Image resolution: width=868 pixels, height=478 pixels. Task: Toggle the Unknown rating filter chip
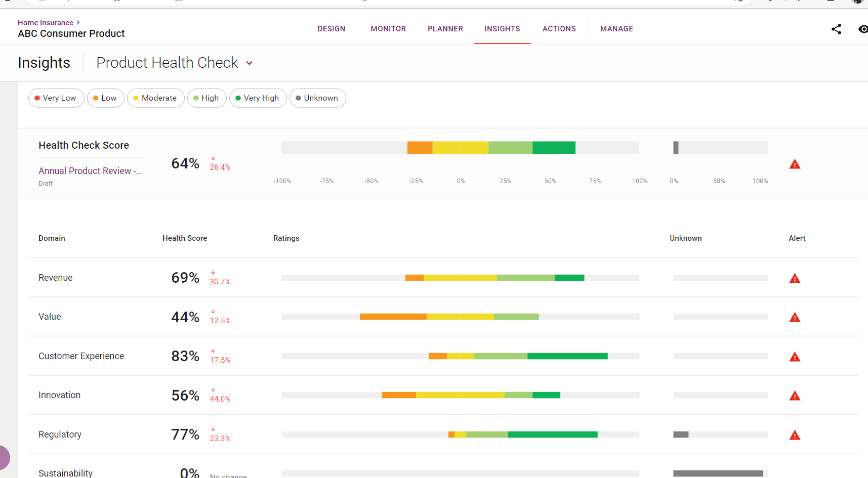(x=317, y=98)
